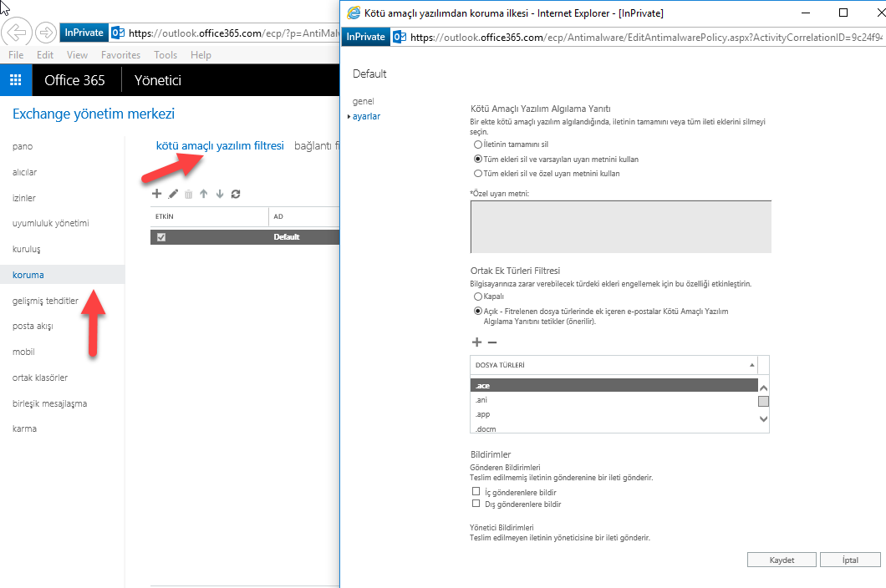The width and height of the screenshot is (886, 588).
Task: Select the Açık attachment filter option
Action: 478,311
